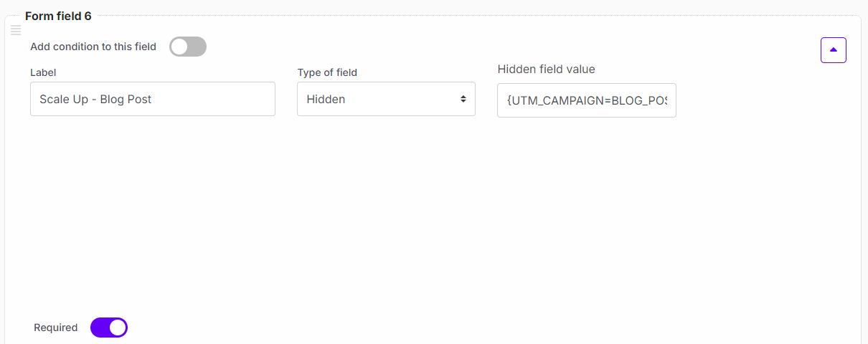
Task: Open the Type of field dropdown
Action: tap(386, 99)
